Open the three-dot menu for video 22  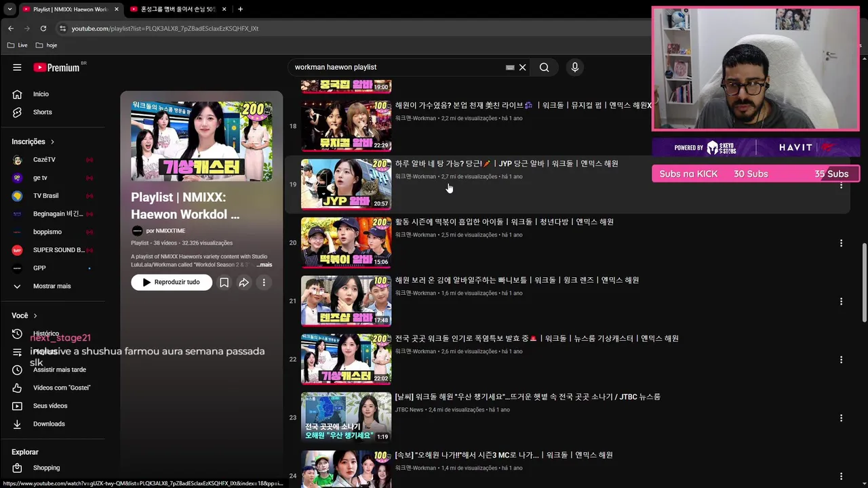841,359
